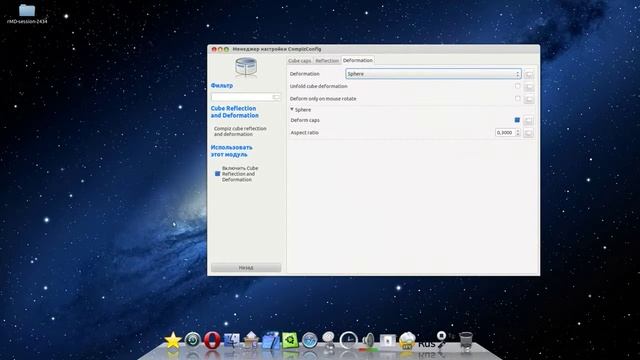Screen dimensions: 640x360
Task: Click the Использовать этот модуль heading
Action: click(x=231, y=151)
